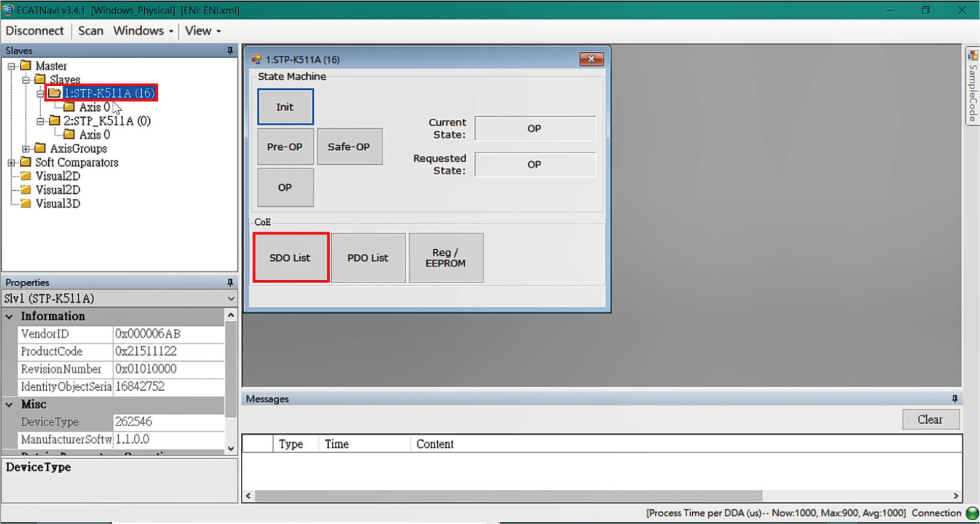Image resolution: width=980 pixels, height=524 pixels.
Task: Select the Master folder icon in tree
Action: (25, 66)
